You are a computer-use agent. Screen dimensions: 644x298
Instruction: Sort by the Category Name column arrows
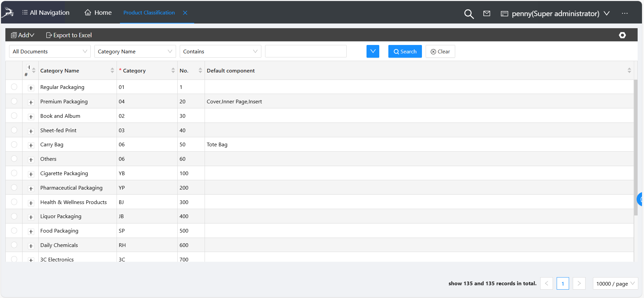click(112, 70)
